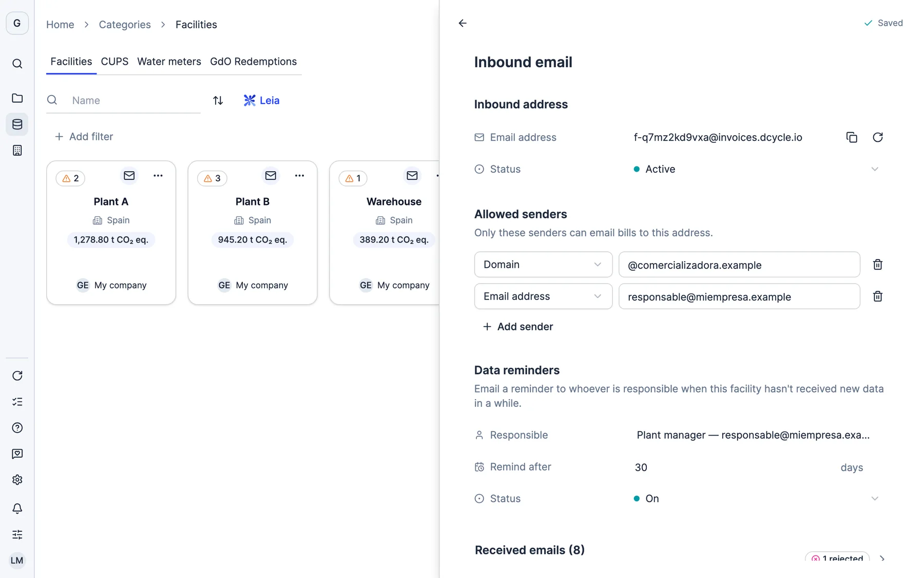Go back using the panel arrow
The height and width of the screenshot is (578, 924).
pos(463,23)
